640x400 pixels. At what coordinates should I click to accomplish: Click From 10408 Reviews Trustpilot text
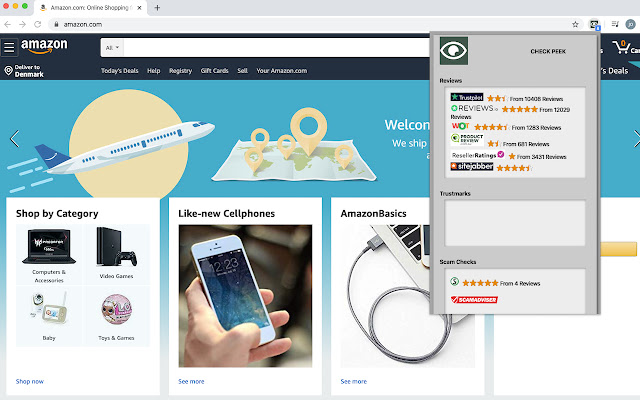tap(536, 99)
